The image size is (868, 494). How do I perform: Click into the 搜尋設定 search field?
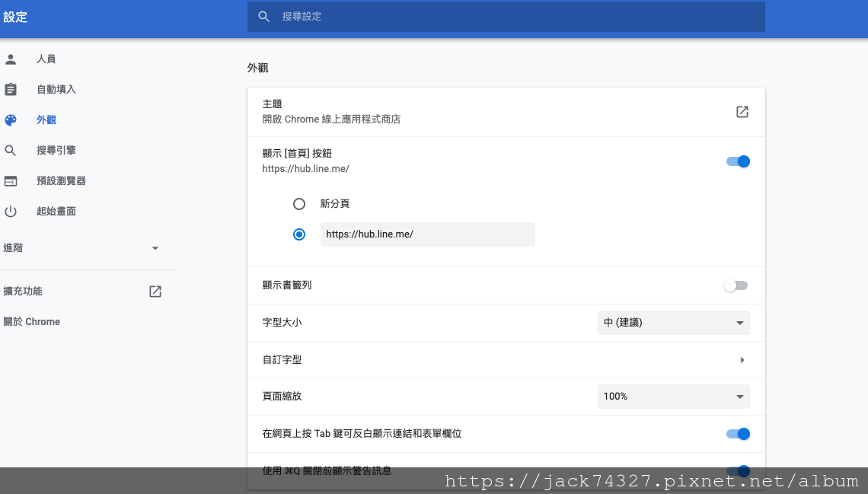506,17
